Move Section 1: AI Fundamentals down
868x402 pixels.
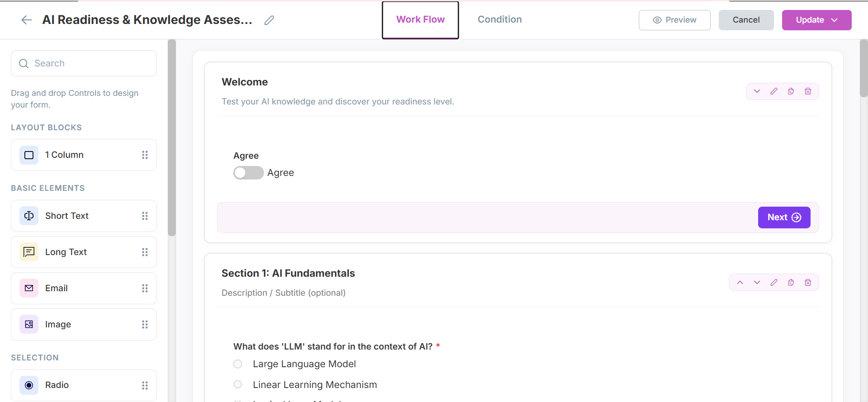point(757,283)
